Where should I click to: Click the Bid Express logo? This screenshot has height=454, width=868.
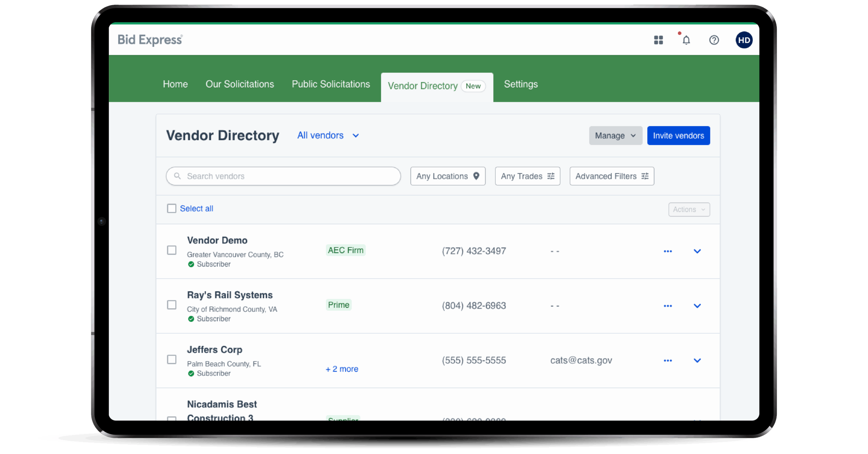[150, 40]
